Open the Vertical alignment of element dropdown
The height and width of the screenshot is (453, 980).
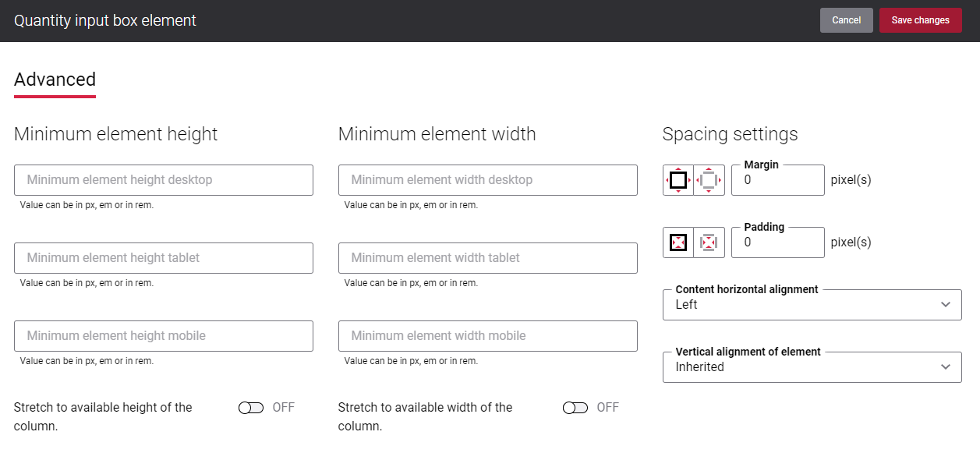(812, 366)
